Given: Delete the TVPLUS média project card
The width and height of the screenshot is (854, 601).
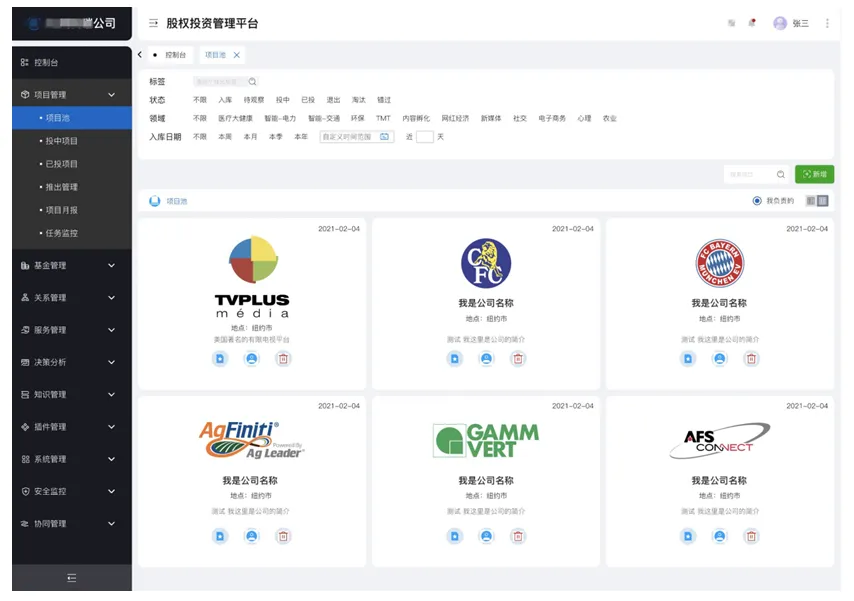Looking at the screenshot, I should (283, 359).
